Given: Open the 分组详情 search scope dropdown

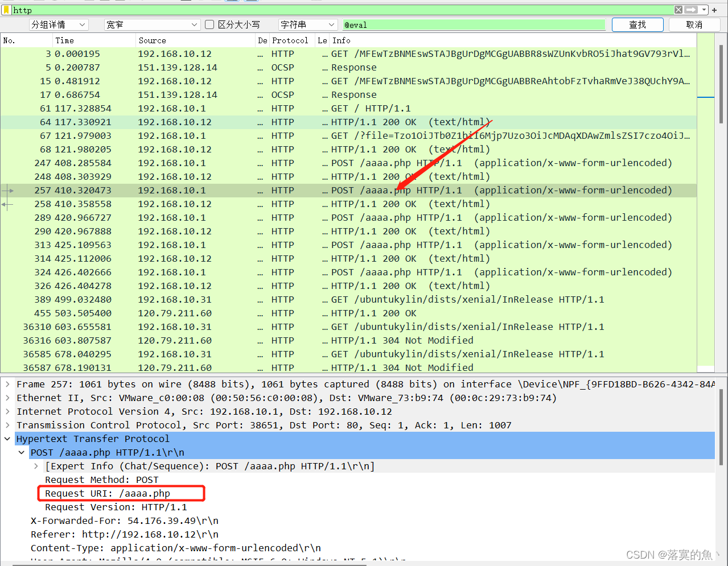Looking at the screenshot, I should click(x=58, y=24).
